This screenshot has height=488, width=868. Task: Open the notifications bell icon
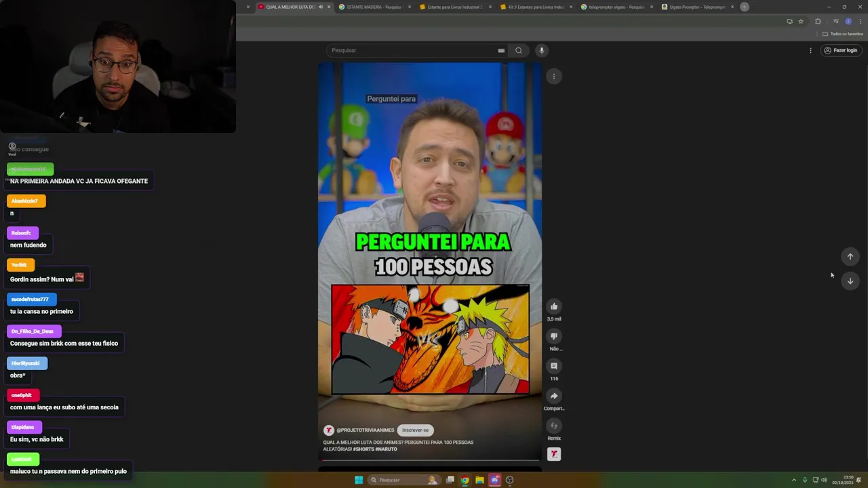coord(859,480)
